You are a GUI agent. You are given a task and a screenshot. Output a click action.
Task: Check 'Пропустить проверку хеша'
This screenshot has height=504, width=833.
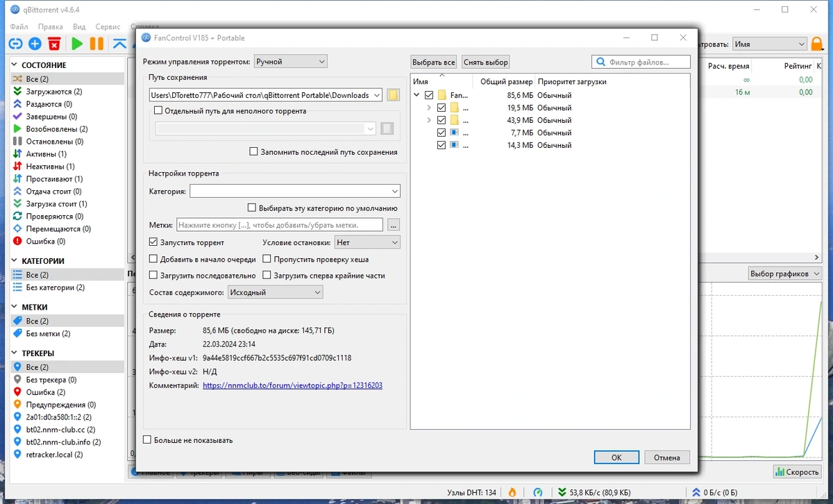coord(267,260)
